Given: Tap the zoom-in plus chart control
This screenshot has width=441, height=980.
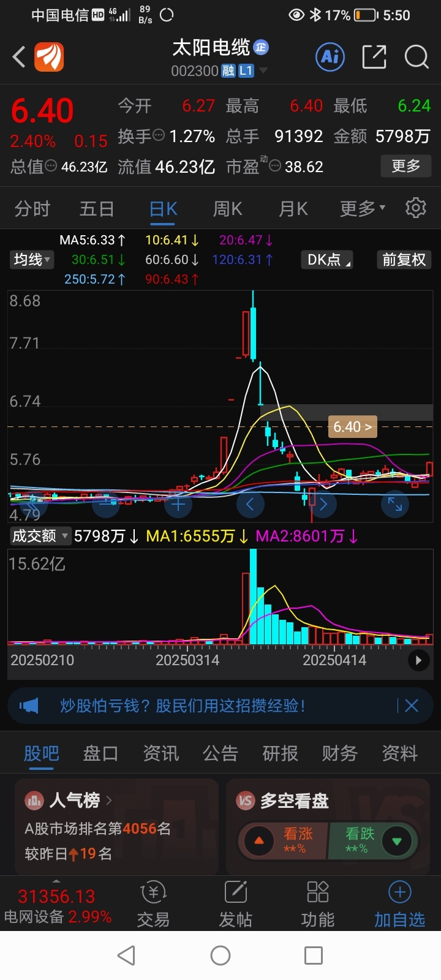Looking at the screenshot, I should (178, 505).
